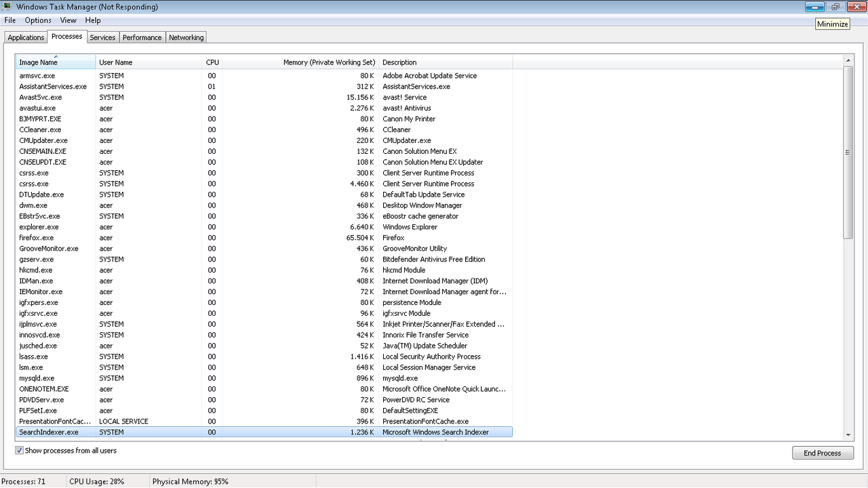The width and height of the screenshot is (868, 488).
Task: Click the 65.504 K memory value
Action: [359, 238]
